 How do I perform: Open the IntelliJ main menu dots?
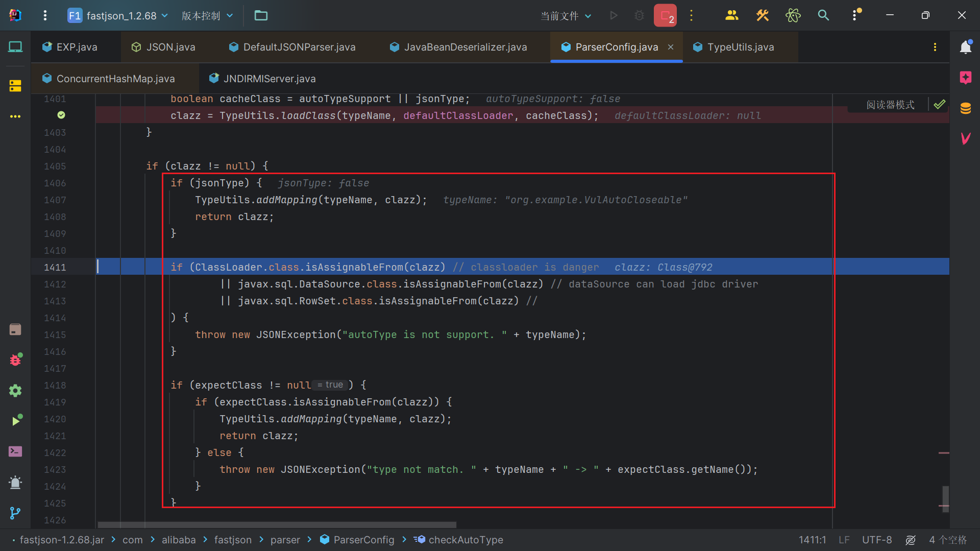(45, 15)
